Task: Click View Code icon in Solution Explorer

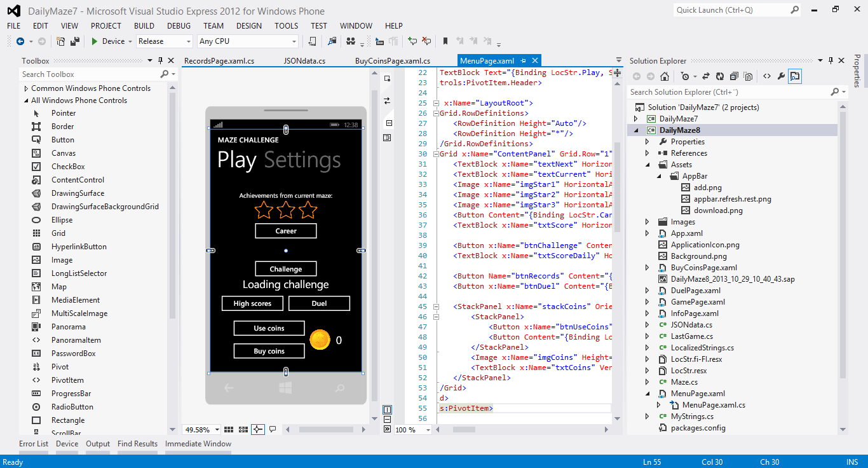Action: [x=767, y=76]
